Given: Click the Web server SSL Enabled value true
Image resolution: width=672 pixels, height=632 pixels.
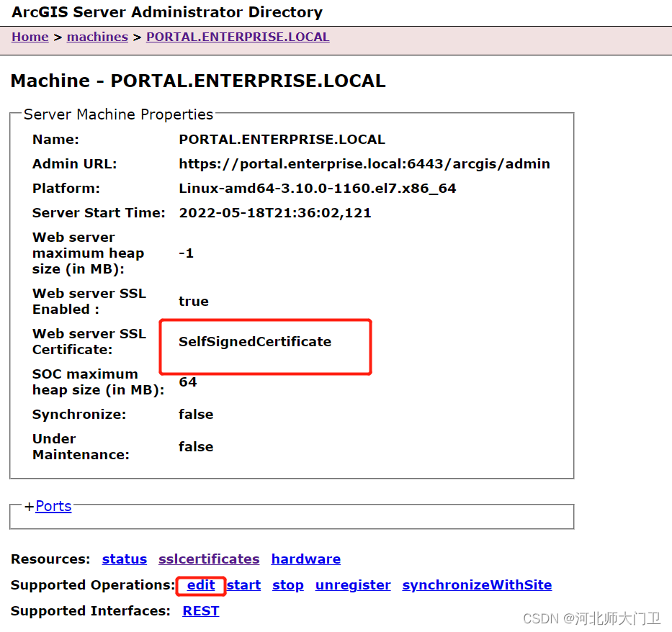Looking at the screenshot, I should [194, 302].
